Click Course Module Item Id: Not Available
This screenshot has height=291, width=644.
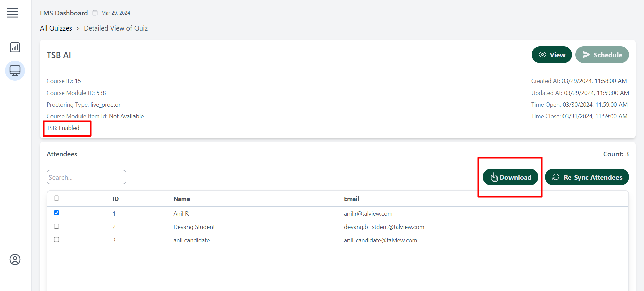(95, 116)
